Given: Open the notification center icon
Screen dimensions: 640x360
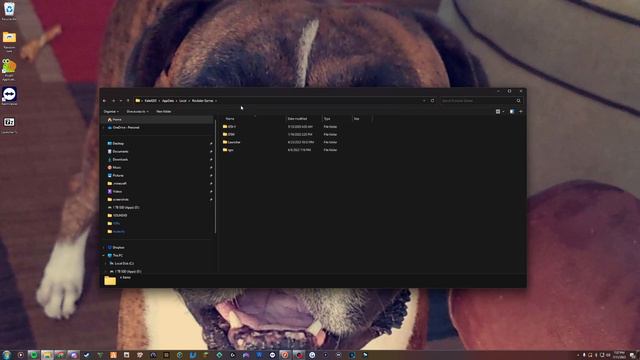Looking at the screenshot, I should (x=632, y=356).
